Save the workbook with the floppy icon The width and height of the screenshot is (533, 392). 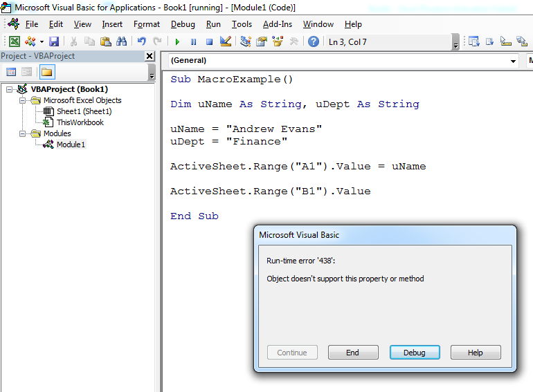pyautogui.click(x=54, y=41)
